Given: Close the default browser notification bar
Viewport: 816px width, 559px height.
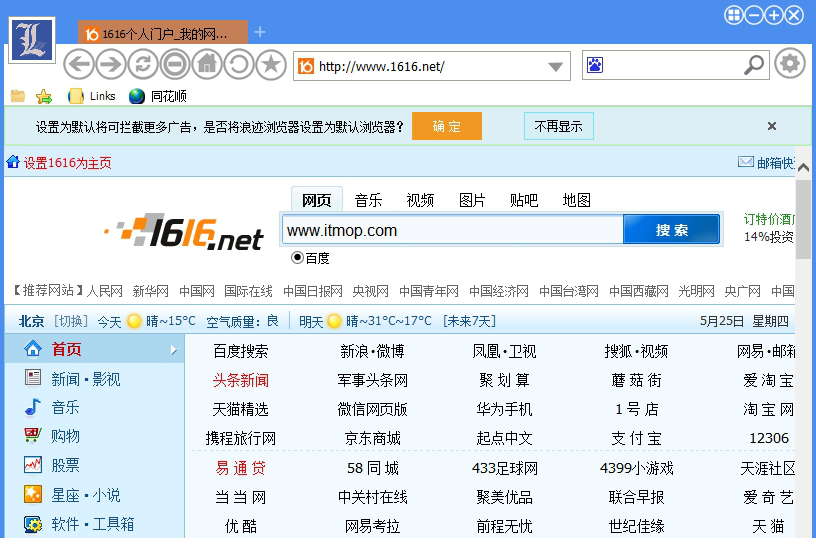Looking at the screenshot, I should [772, 126].
